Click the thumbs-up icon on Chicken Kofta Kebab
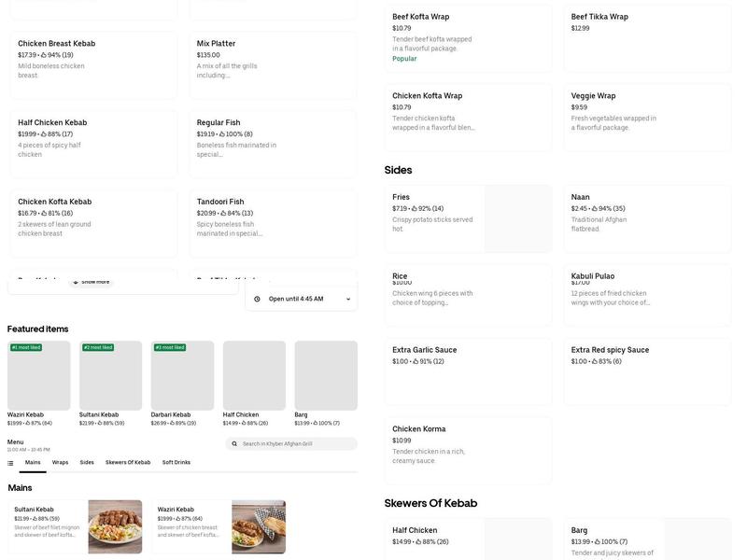Screen dimensions: 747x560 point(44,214)
